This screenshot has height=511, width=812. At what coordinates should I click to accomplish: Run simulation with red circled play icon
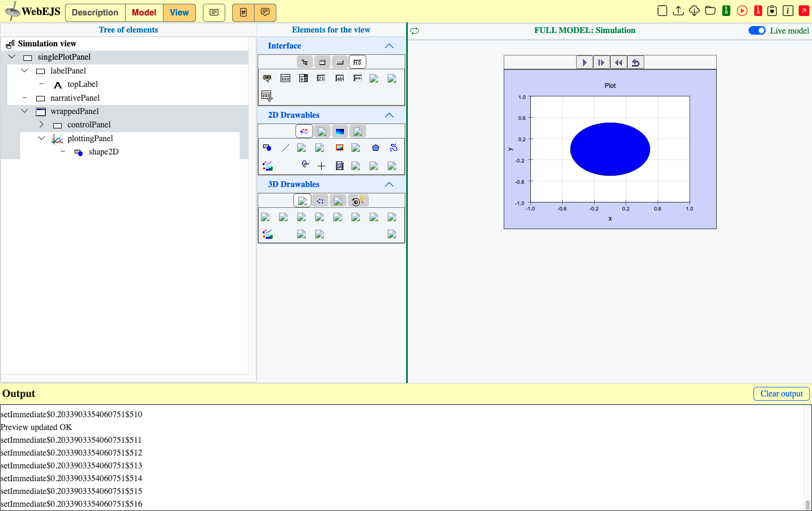tap(742, 11)
